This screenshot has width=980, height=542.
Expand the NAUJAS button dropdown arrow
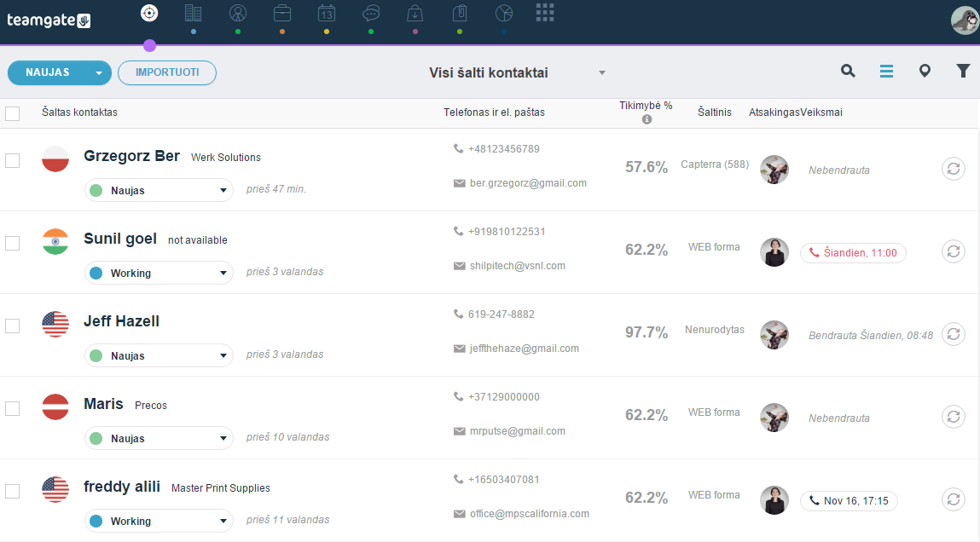pos(99,73)
